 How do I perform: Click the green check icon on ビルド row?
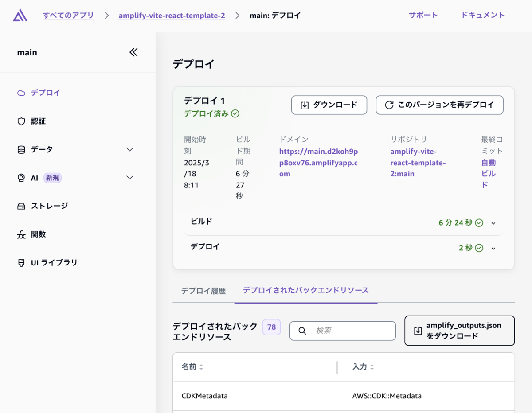pos(479,223)
